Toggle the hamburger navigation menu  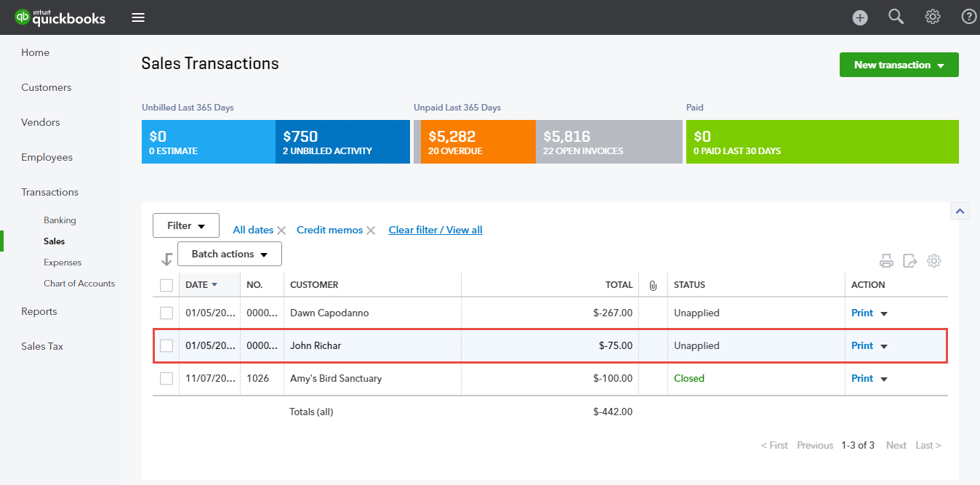(138, 17)
